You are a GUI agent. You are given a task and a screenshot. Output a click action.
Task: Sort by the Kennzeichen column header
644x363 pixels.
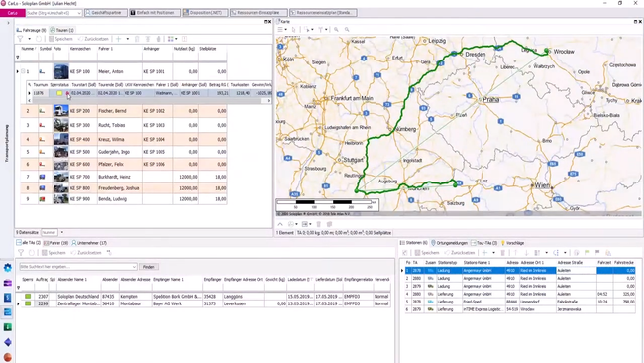pyautogui.click(x=80, y=49)
